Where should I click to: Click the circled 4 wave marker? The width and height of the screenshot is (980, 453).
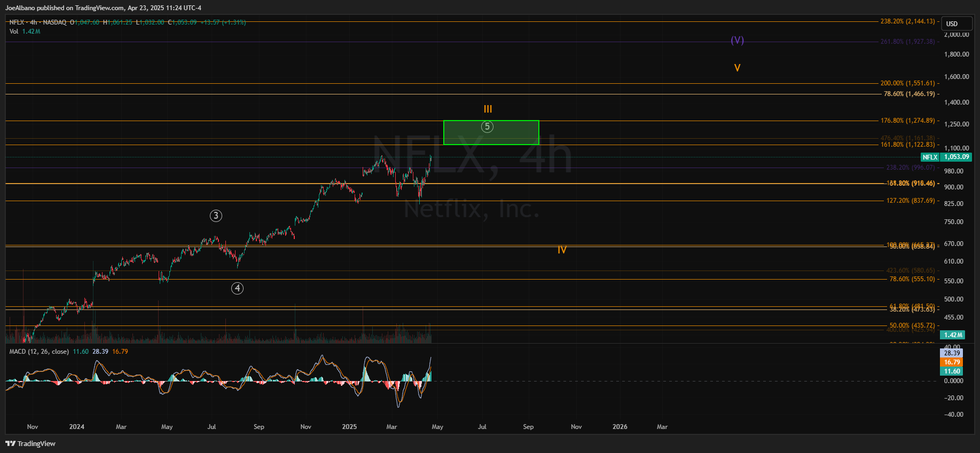(237, 288)
